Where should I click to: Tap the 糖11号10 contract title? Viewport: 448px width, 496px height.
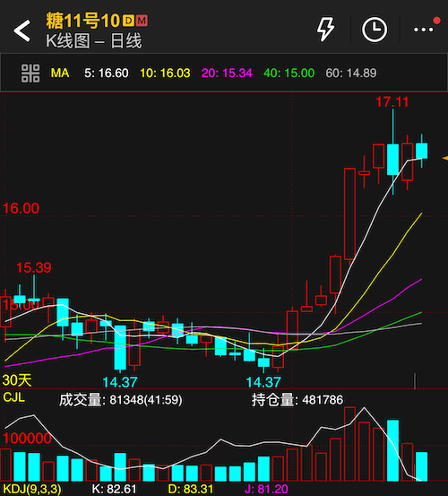[x=82, y=21]
